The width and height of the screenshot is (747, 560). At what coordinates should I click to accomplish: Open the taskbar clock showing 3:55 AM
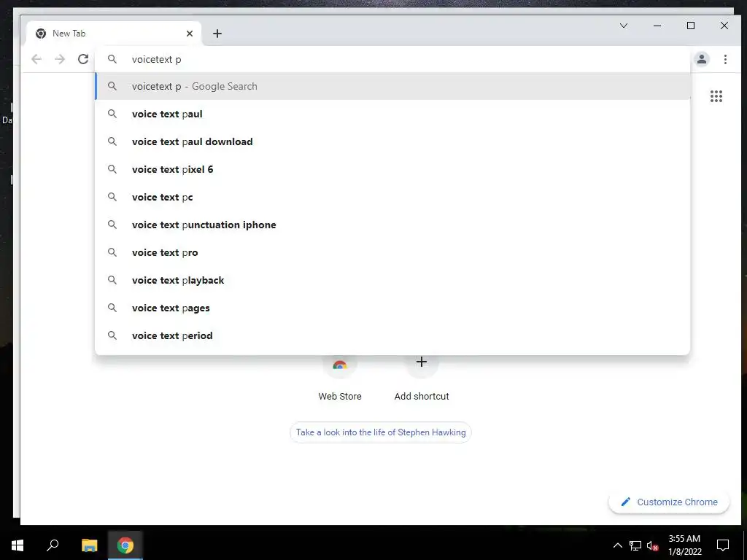click(684, 545)
